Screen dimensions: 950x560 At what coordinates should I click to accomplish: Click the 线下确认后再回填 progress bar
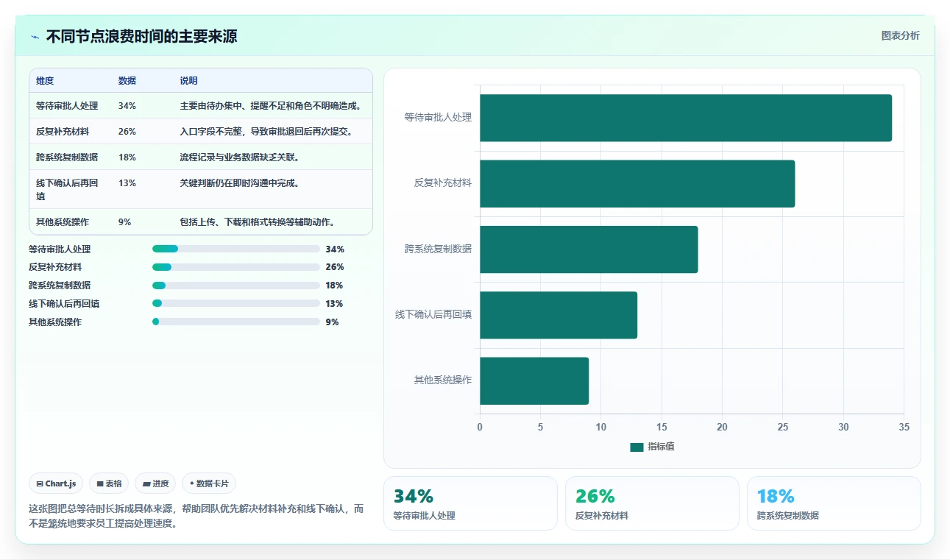[x=235, y=303]
